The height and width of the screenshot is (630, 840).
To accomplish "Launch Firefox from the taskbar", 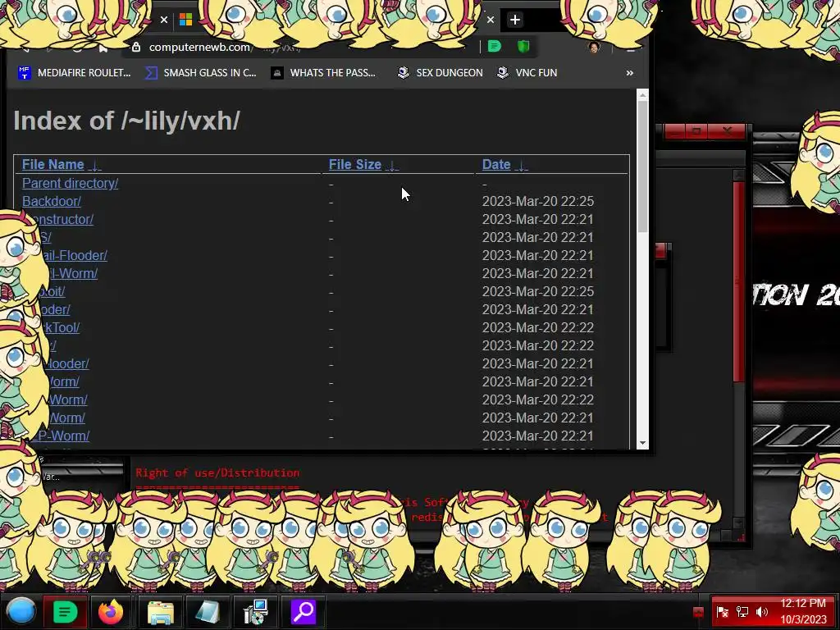I will coord(111,611).
